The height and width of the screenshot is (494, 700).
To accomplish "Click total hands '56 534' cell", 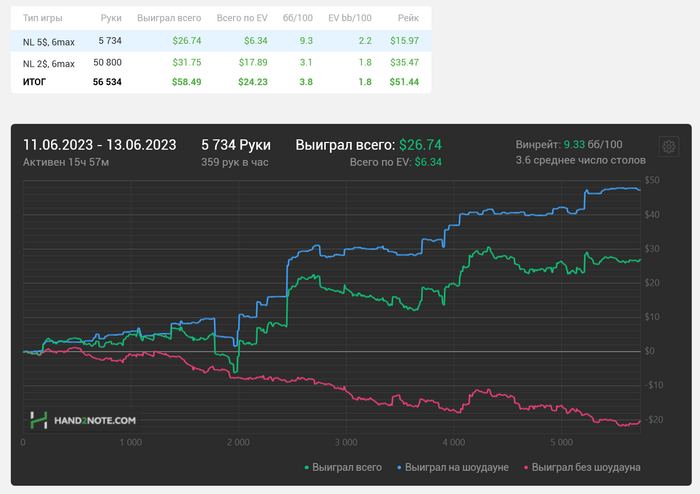I will (107, 82).
